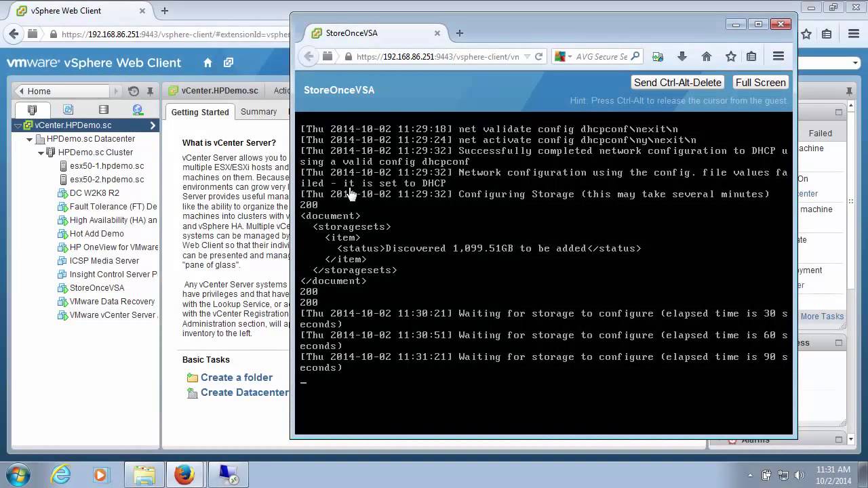Screen dimensions: 868x488
Task: Pin the navigator panel with pushpin icon
Action: (x=150, y=91)
